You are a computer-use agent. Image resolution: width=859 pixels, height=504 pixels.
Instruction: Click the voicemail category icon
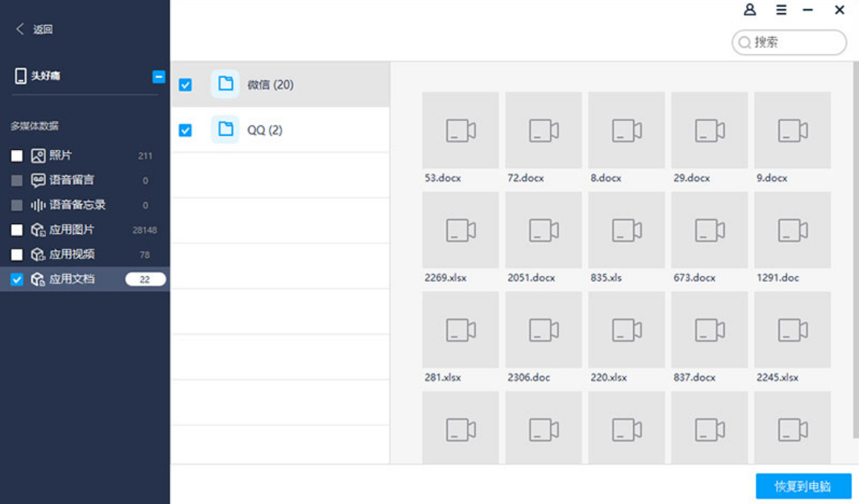pyautogui.click(x=38, y=180)
